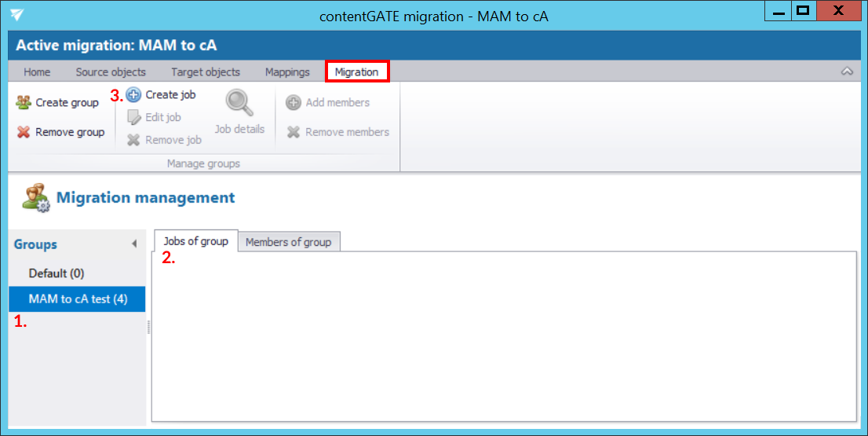This screenshot has width=868, height=436.
Task: Select the MAM to cA test (4) group
Action: tap(77, 299)
